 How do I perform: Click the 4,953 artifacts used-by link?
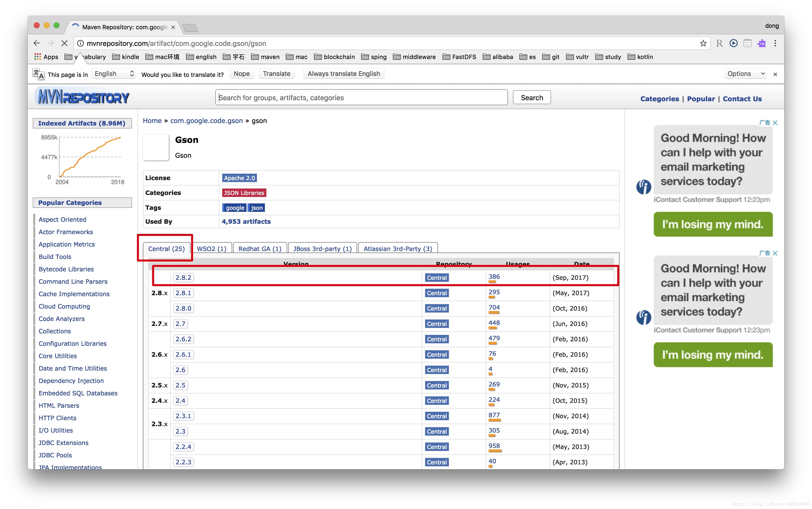pyautogui.click(x=247, y=222)
